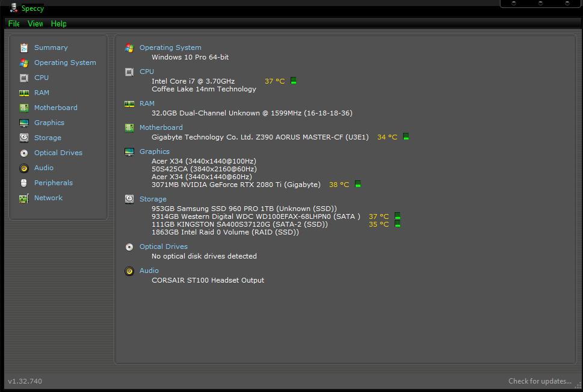The height and width of the screenshot is (392, 583).
Task: Click the speaker icon beside Audio heading
Action: pyautogui.click(x=129, y=271)
